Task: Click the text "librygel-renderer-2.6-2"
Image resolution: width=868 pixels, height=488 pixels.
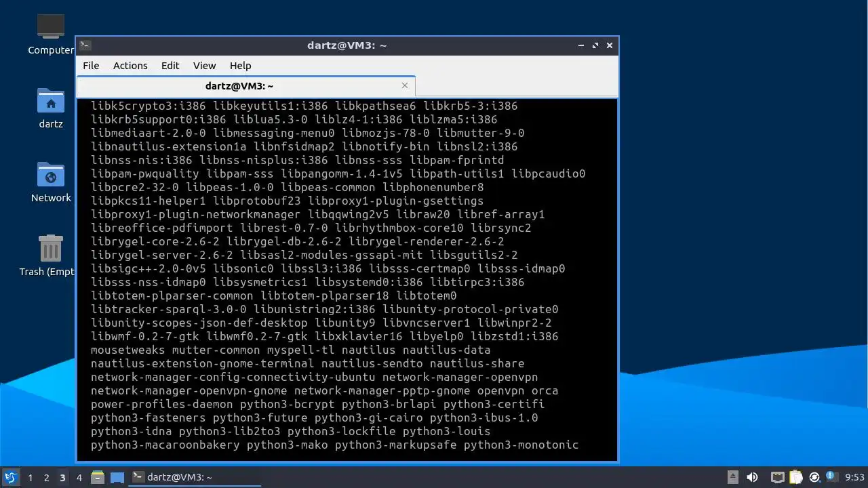Action: [427, 241]
